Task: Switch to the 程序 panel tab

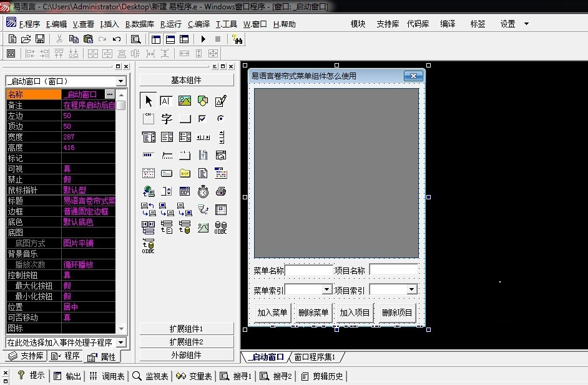Action: [x=66, y=356]
